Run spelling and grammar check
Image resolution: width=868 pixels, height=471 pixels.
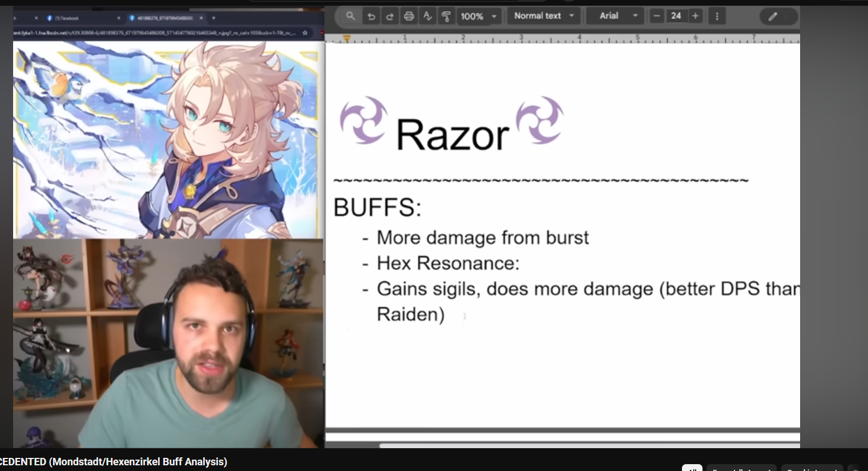click(427, 16)
